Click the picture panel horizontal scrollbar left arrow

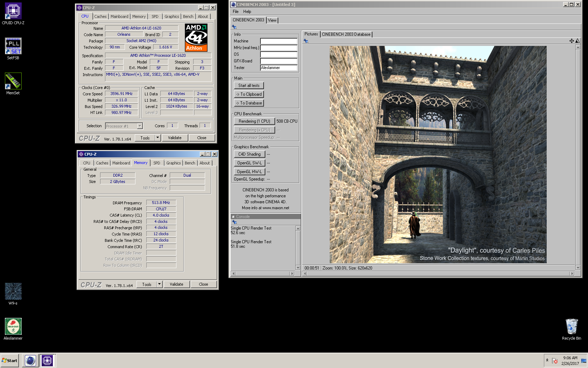tap(305, 273)
